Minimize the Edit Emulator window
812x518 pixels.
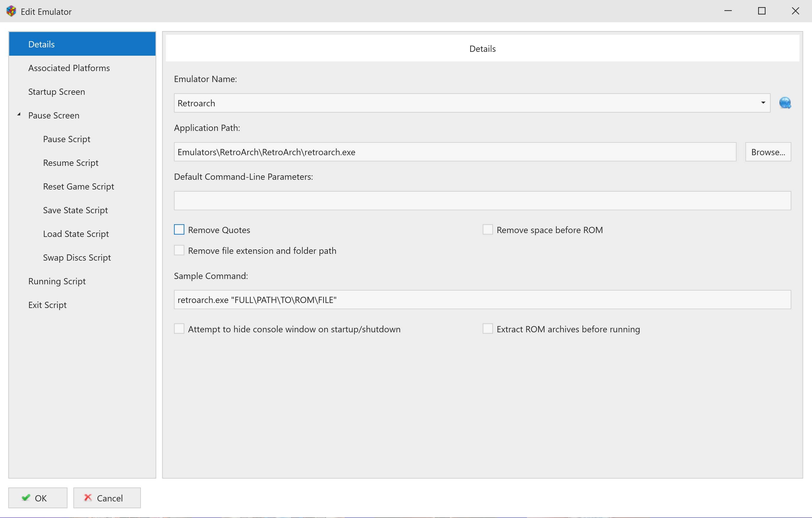point(728,11)
